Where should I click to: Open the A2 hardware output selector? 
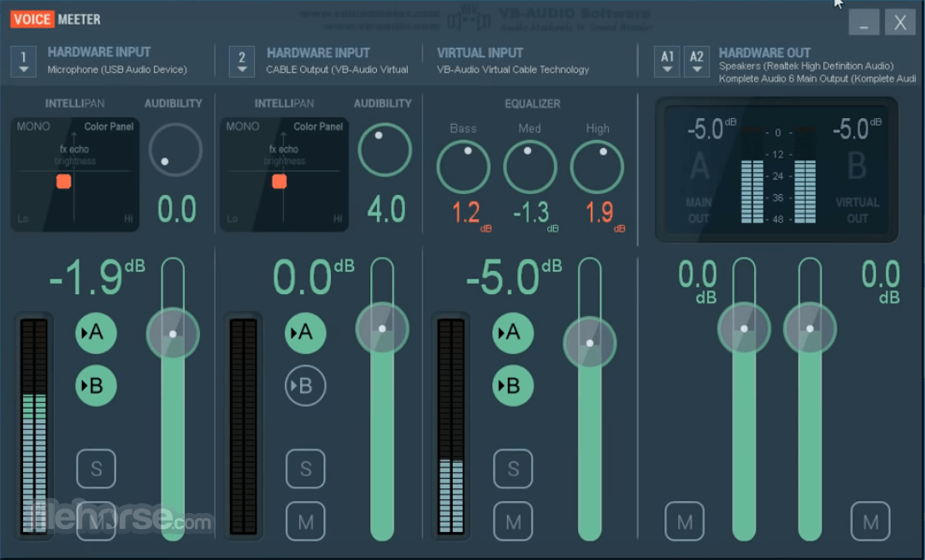[x=697, y=62]
